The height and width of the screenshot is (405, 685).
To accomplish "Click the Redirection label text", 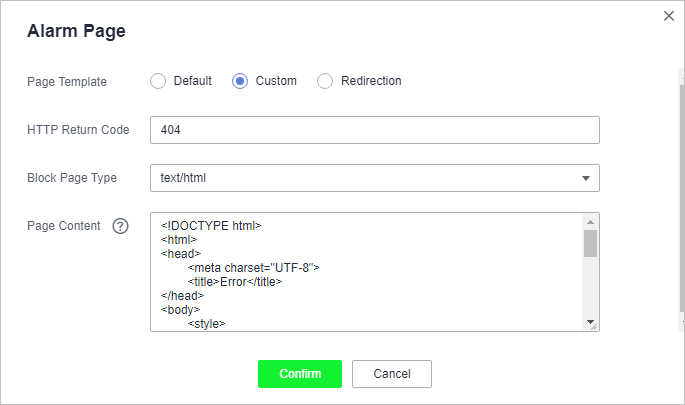I will [x=371, y=81].
